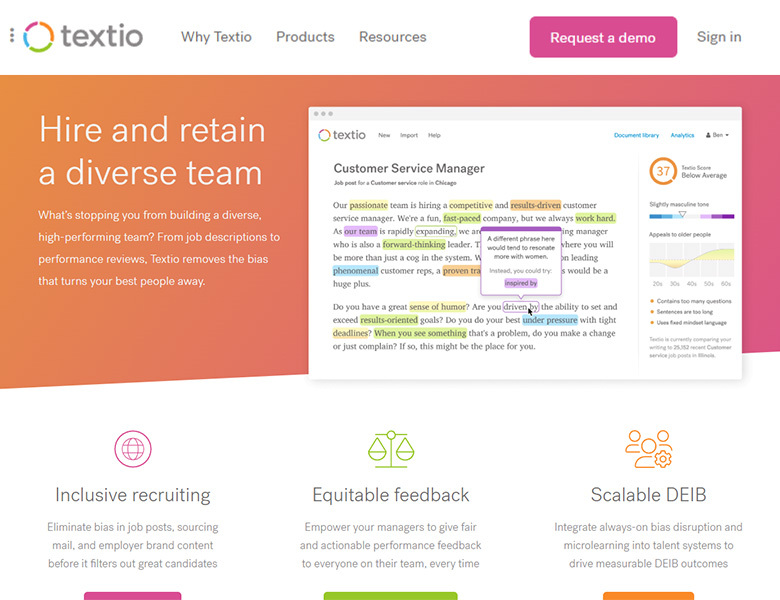Click 'Uses fixed mindset language' note
780x600 pixels.
pyautogui.click(x=691, y=323)
